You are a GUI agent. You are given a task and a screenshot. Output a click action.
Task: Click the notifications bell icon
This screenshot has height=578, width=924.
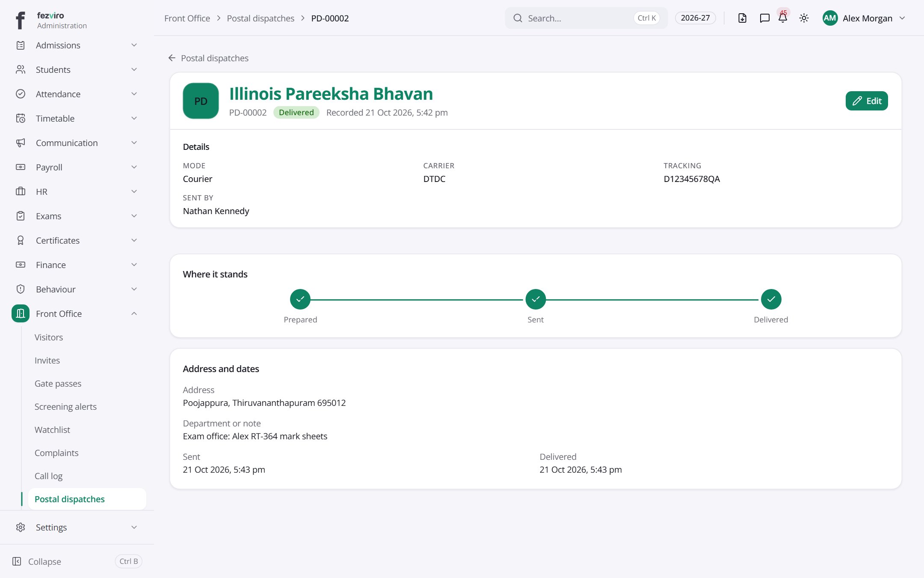tap(783, 18)
